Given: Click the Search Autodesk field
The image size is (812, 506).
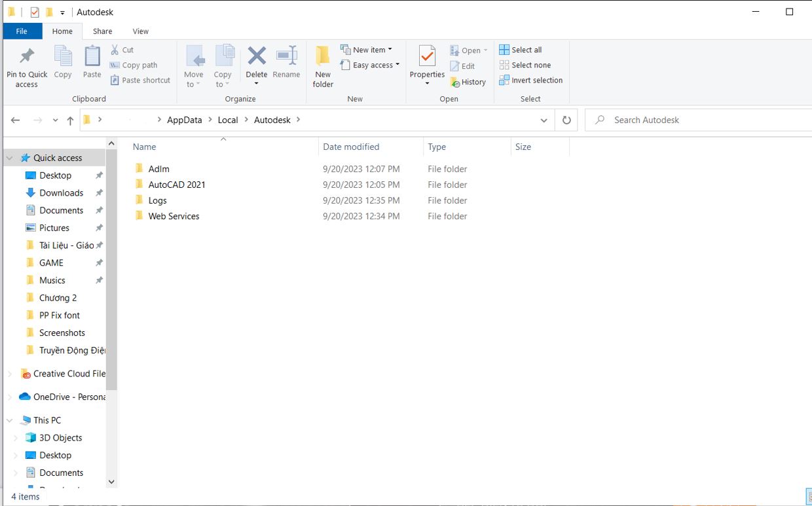Looking at the screenshot, I should click(x=697, y=120).
